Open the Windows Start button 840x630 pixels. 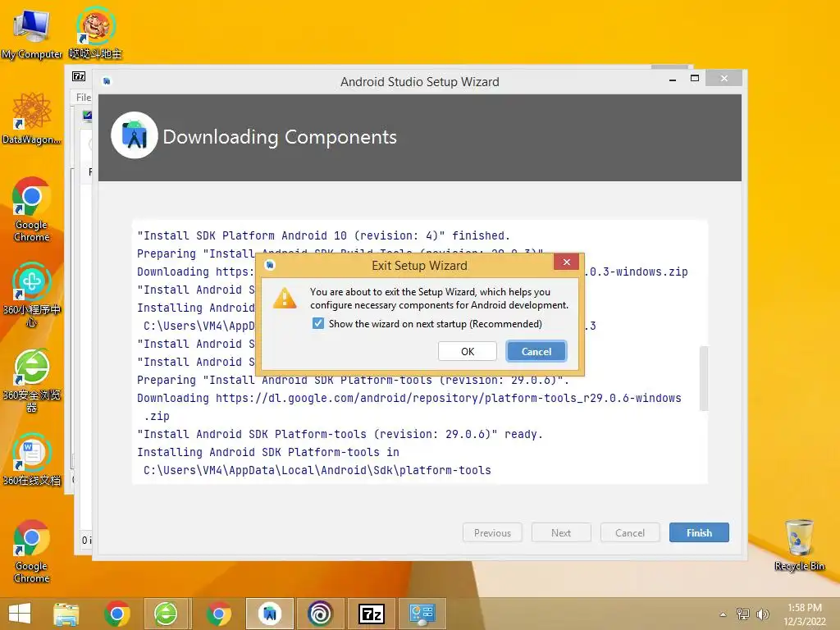(20, 614)
